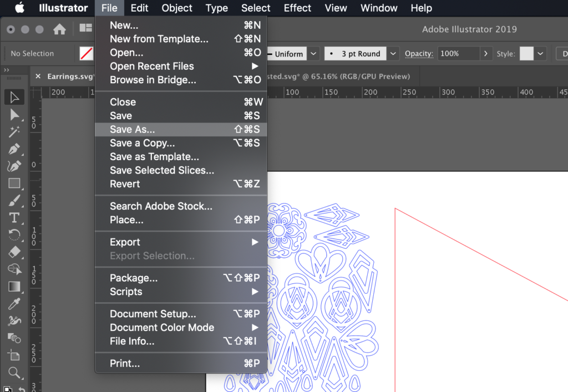568x392 pixels.
Task: Expand the Export submenu
Action: click(181, 242)
